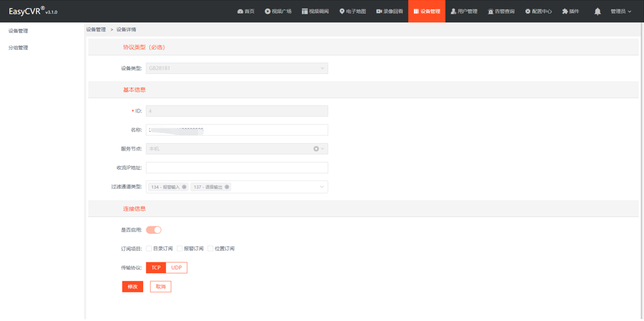The height and width of the screenshot is (321, 644).
Task: Open the 电子地图 map page
Action: [x=352, y=11]
